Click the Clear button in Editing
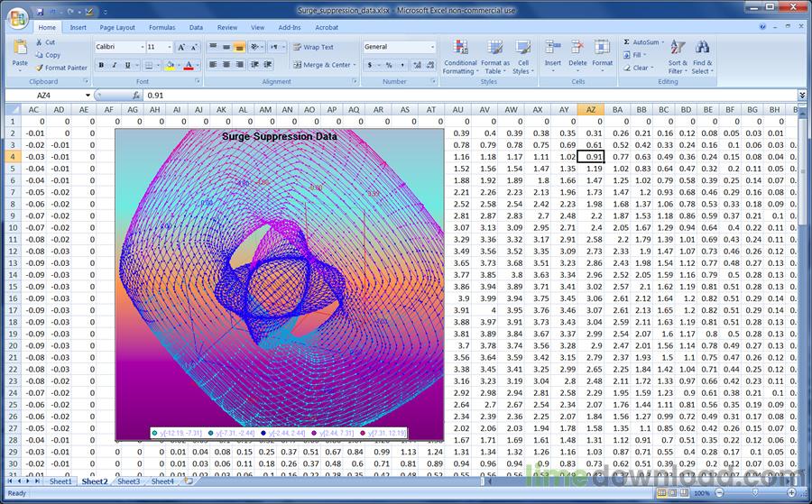This screenshot has width=812, height=504. 638,68
